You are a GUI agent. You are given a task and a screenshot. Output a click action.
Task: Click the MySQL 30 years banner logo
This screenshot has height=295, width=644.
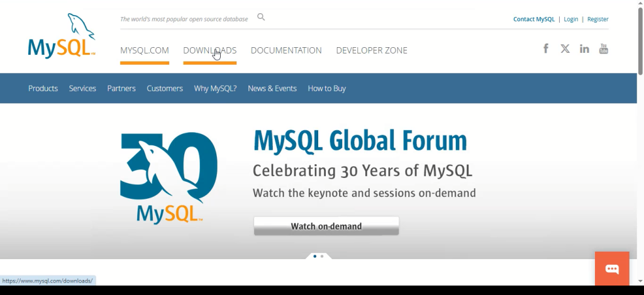coord(169,177)
